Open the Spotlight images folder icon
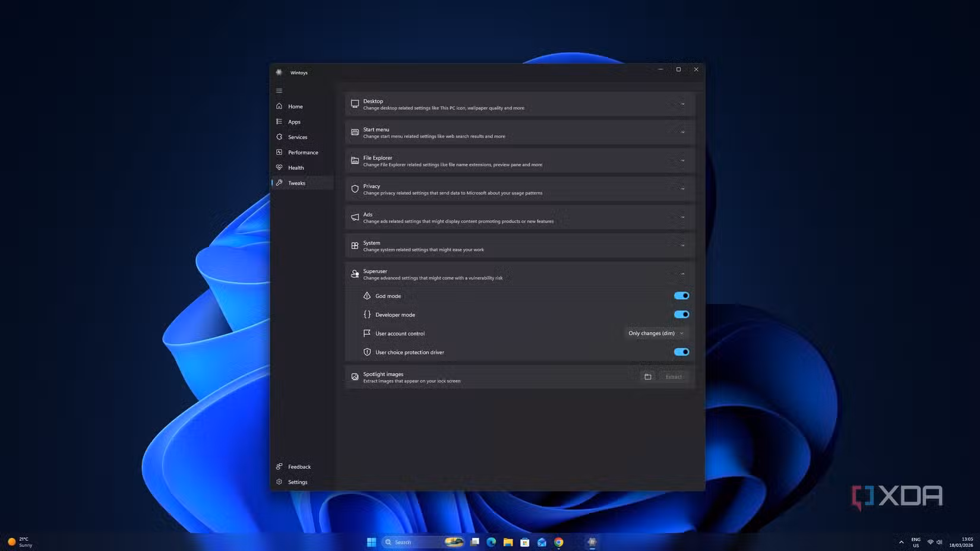Viewport: 980px width, 551px height. (648, 377)
